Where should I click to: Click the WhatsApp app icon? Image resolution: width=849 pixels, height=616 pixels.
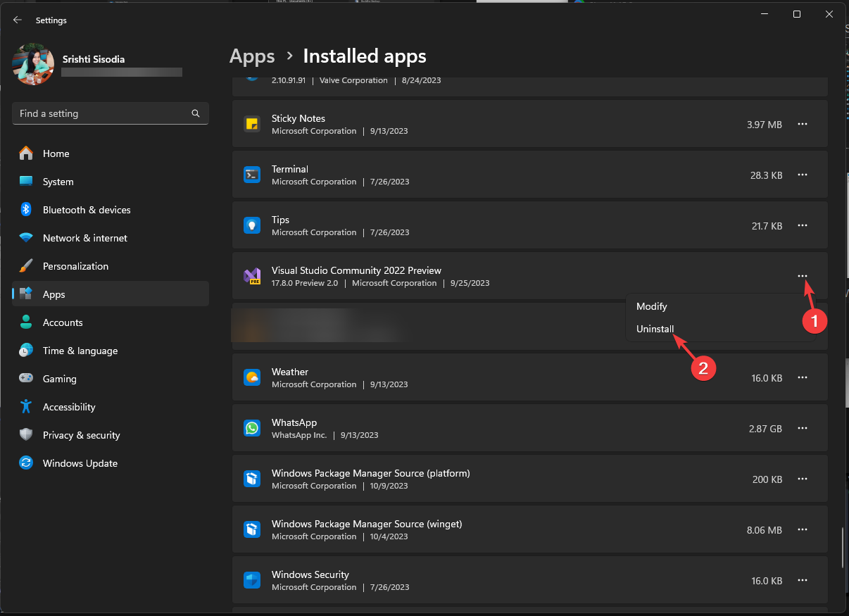[252, 428]
